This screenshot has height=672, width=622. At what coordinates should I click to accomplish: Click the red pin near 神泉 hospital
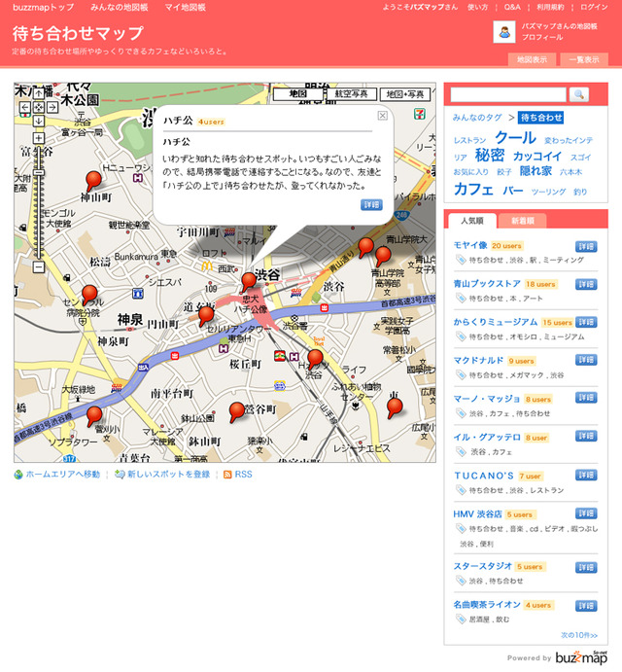coord(89,295)
